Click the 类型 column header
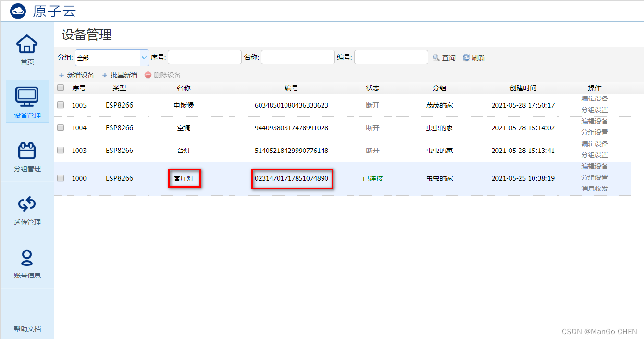This screenshot has width=644, height=339. pyautogui.click(x=119, y=88)
